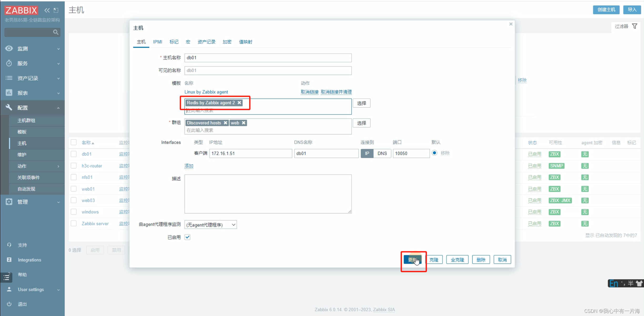Switch connection mode to DNS
Screen dimensions: 644x316
(x=382, y=153)
